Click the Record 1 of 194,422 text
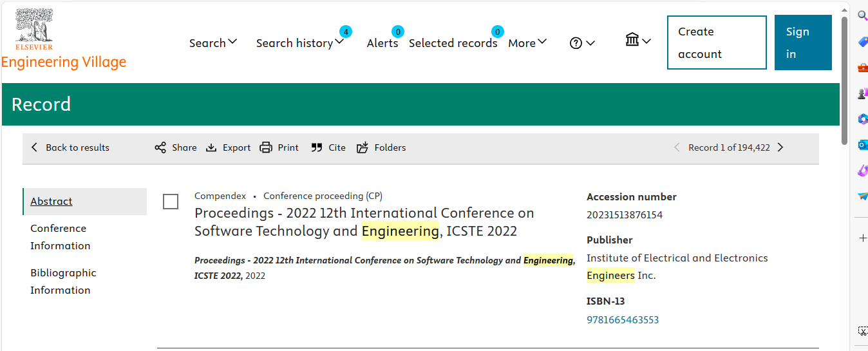Screen dimensions: 868x351 pyautogui.click(x=729, y=147)
